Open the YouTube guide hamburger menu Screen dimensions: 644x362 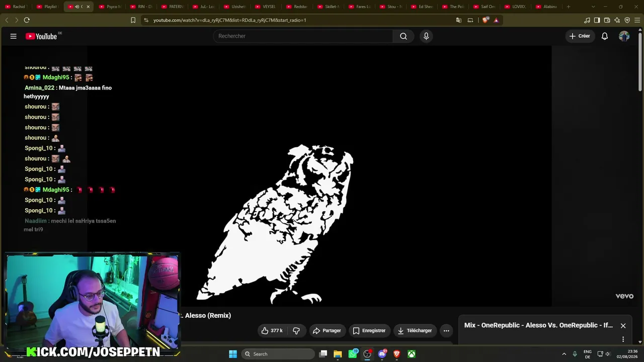click(14, 36)
